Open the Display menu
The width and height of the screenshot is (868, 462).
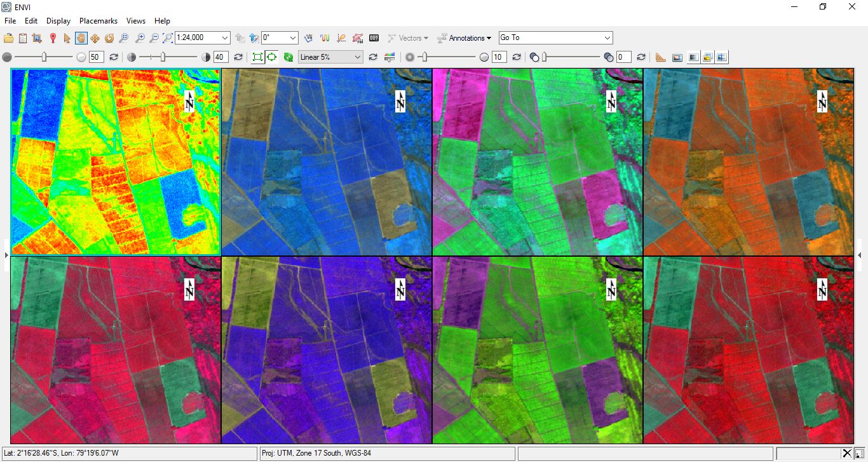coord(58,20)
